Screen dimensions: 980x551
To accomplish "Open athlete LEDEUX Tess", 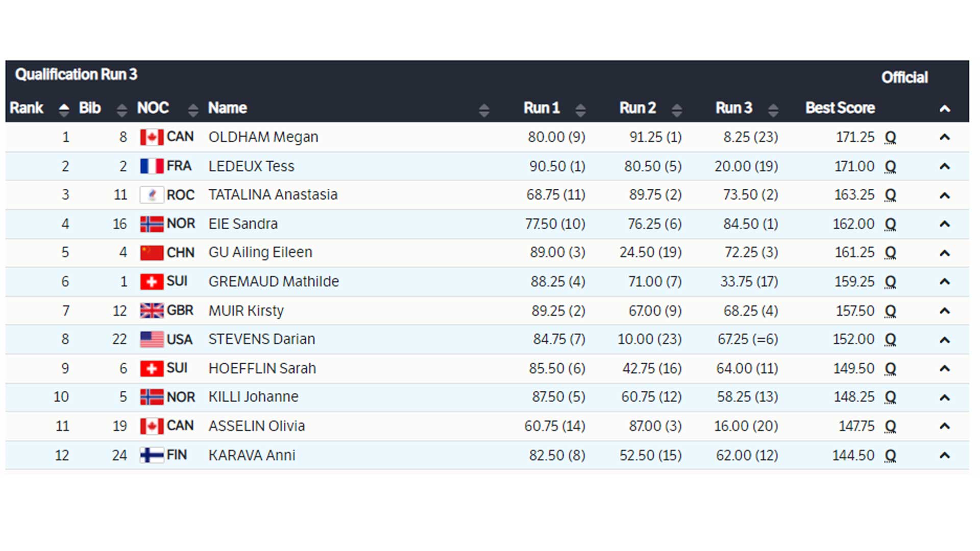I will coord(251,166).
